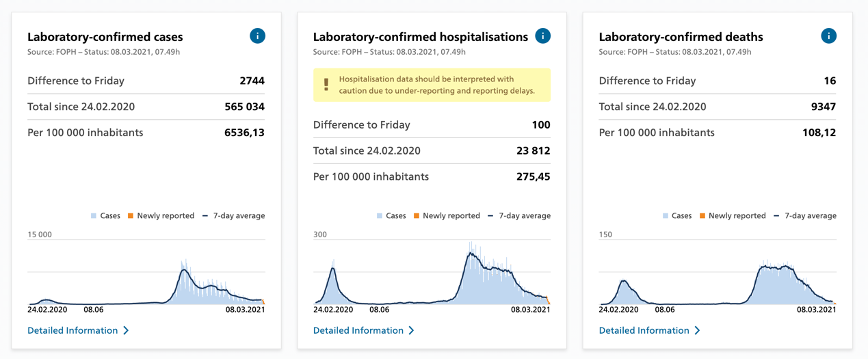Select Cases legend item in hospitalisations chart
This screenshot has width=868, height=359.
pos(391,215)
